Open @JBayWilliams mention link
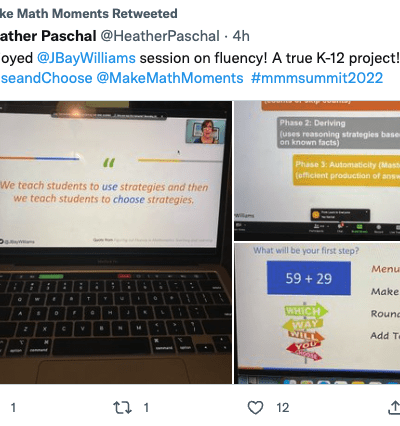The width and height of the screenshot is (400, 426). (x=86, y=58)
